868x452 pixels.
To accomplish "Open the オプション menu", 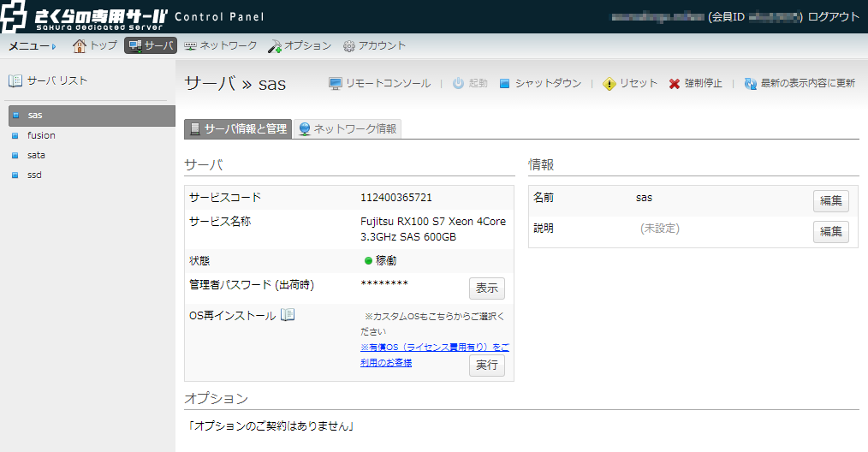I will (x=299, y=45).
